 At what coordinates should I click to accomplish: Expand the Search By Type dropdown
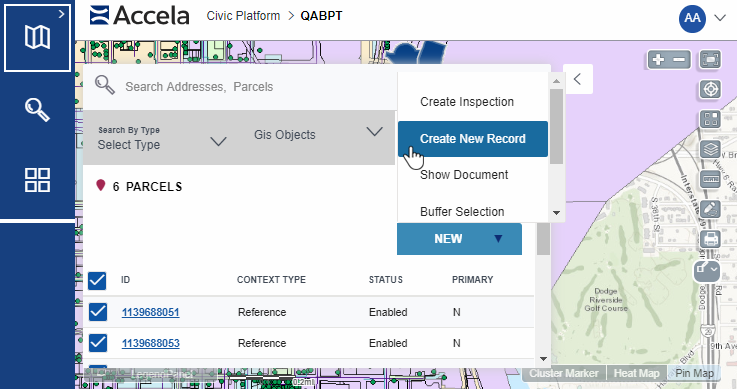(x=162, y=138)
